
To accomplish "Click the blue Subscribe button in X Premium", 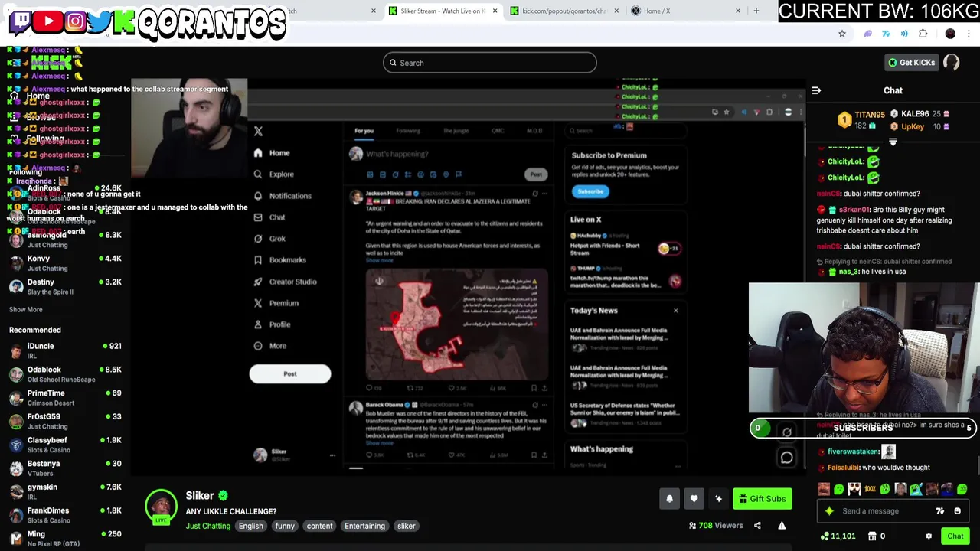I will 590,191.
